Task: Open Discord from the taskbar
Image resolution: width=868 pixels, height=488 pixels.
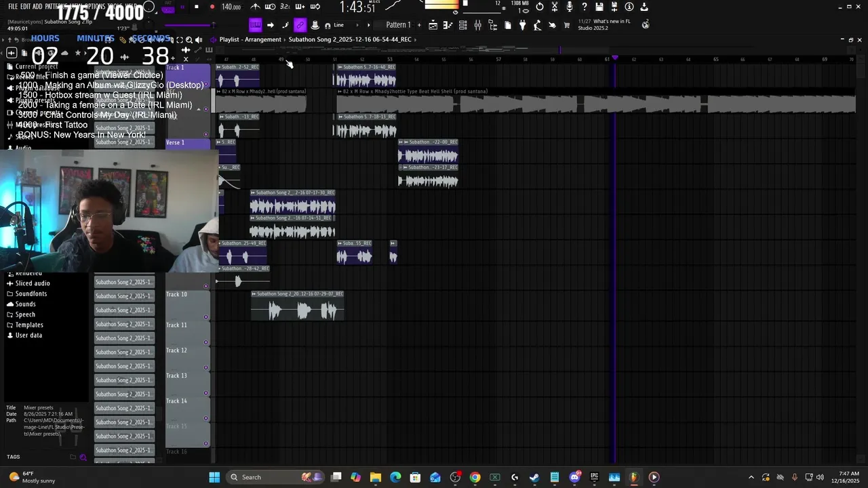Action: click(574, 477)
